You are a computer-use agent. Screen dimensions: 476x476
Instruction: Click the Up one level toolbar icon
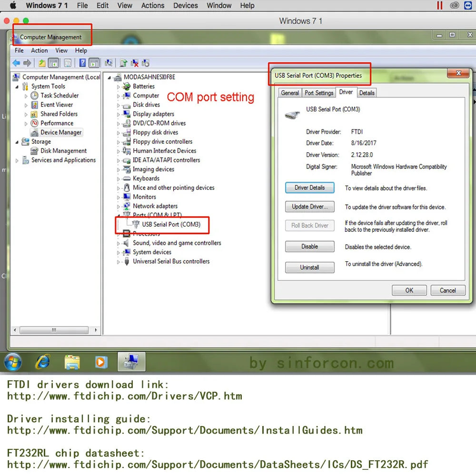[42, 63]
